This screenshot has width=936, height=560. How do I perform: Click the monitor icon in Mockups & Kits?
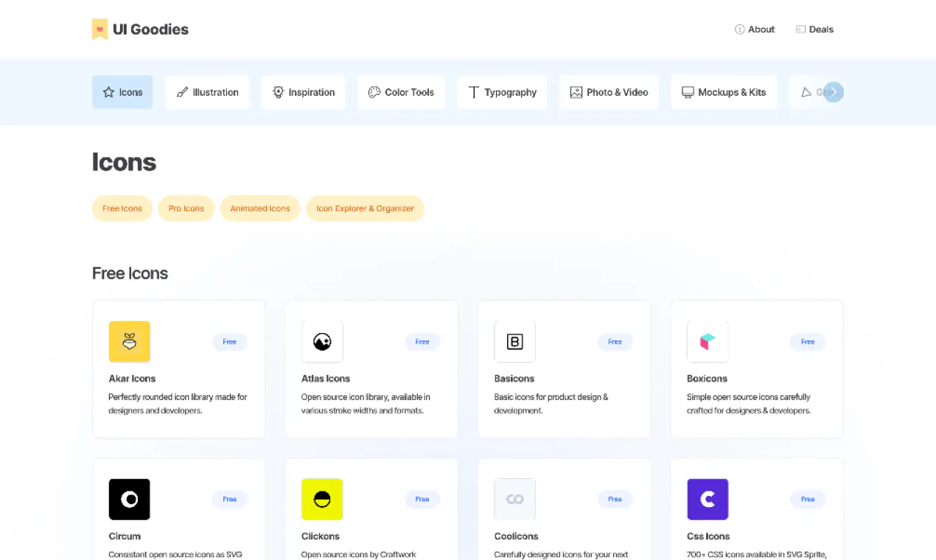pyautogui.click(x=688, y=92)
